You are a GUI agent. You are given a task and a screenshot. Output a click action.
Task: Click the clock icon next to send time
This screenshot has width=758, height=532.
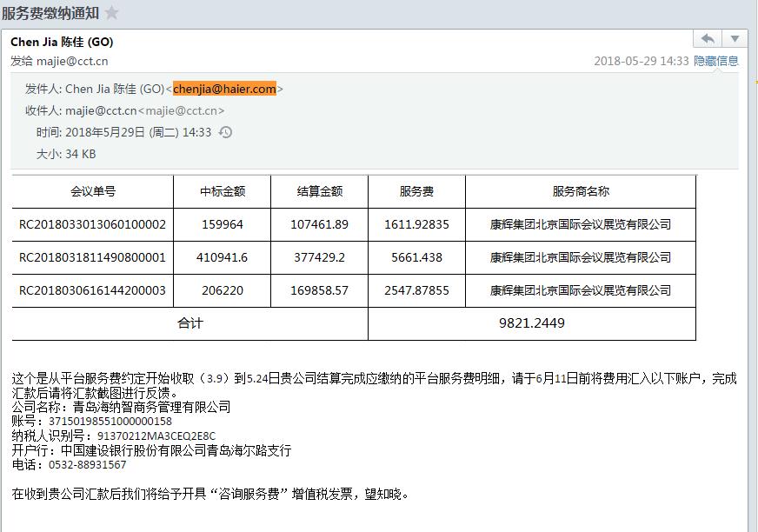click(x=225, y=132)
